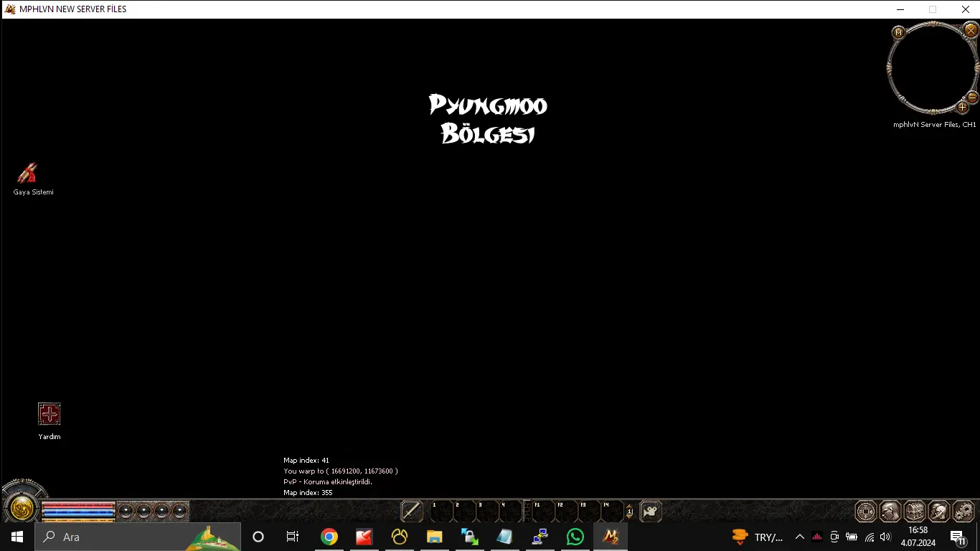Screen dimensions: 980x551
Task: Click the red HP bar
Action: click(x=79, y=506)
